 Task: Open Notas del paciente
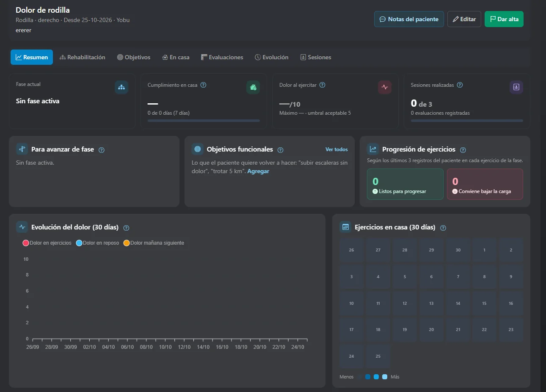tap(409, 19)
